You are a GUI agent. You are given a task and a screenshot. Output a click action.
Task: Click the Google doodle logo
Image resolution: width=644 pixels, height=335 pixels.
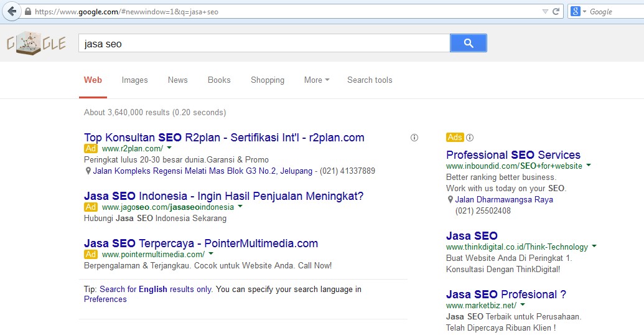point(36,43)
